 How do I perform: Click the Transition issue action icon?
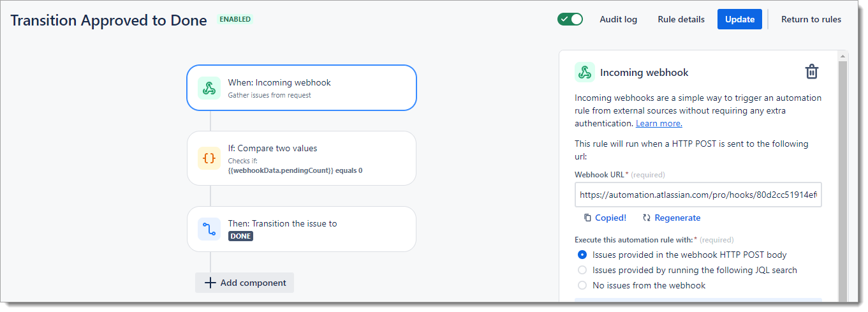tap(209, 229)
